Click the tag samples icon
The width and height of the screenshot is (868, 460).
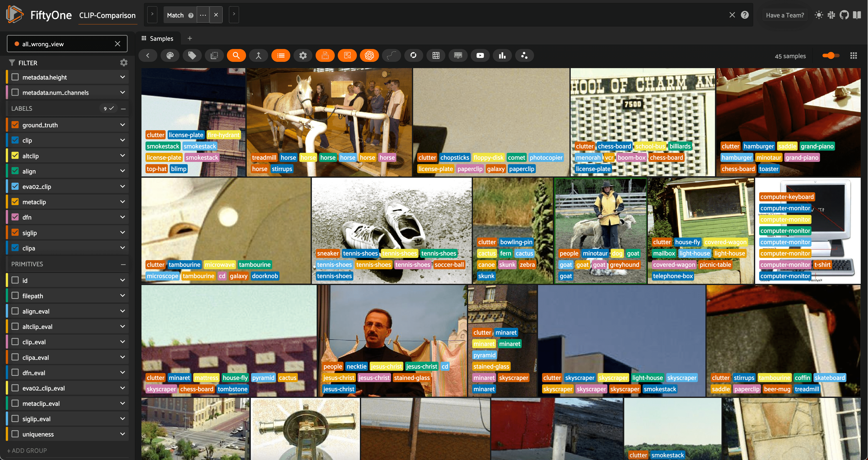pyautogui.click(x=192, y=56)
